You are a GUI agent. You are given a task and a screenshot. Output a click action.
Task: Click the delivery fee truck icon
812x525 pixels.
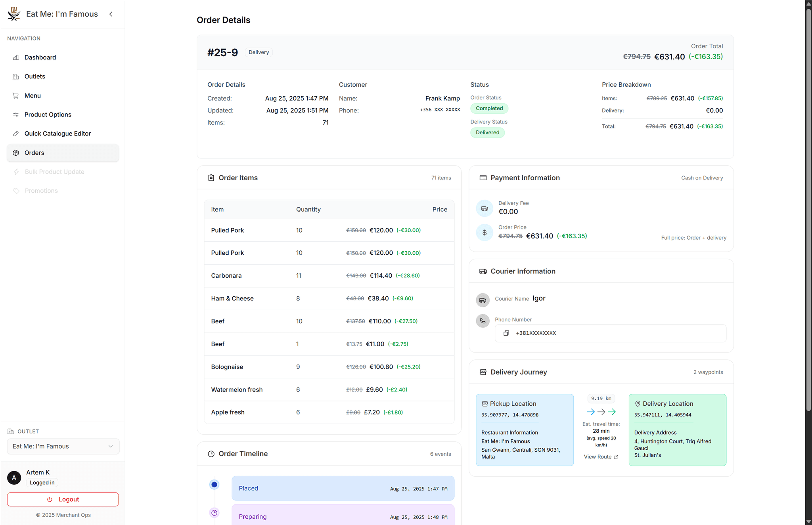click(485, 208)
